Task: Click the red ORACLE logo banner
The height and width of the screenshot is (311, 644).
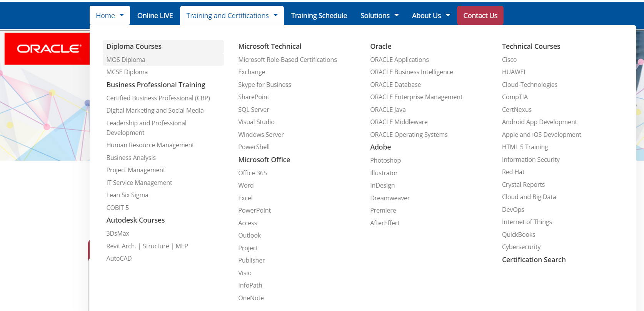Action: [49, 48]
